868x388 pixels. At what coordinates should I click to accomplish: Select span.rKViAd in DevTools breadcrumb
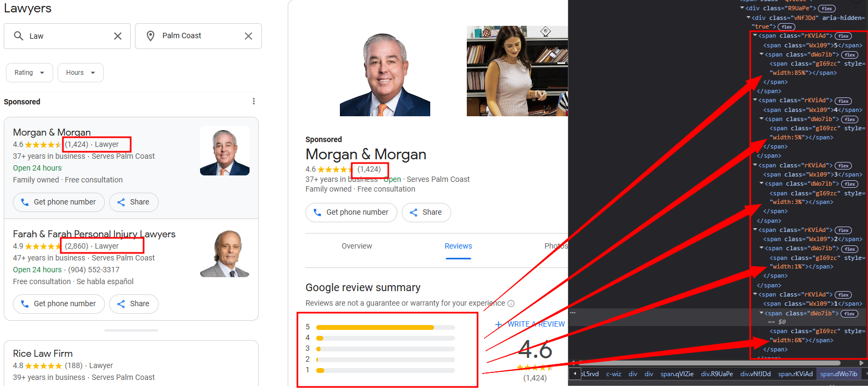point(795,374)
